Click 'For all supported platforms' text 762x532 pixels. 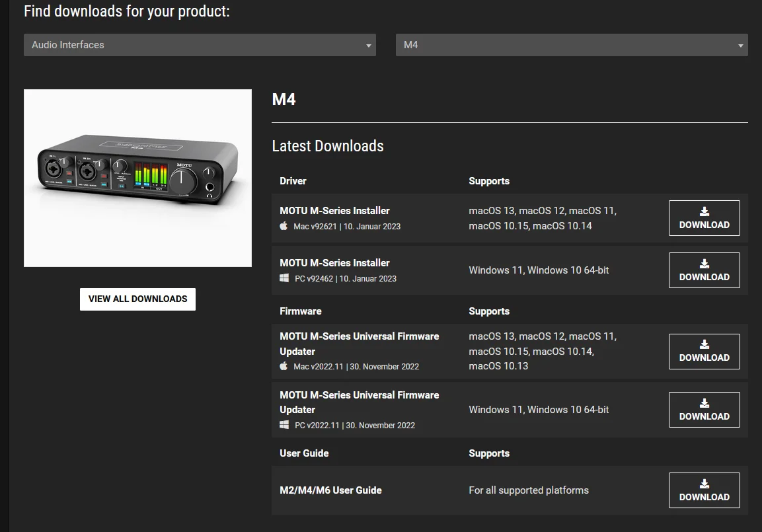(x=529, y=490)
